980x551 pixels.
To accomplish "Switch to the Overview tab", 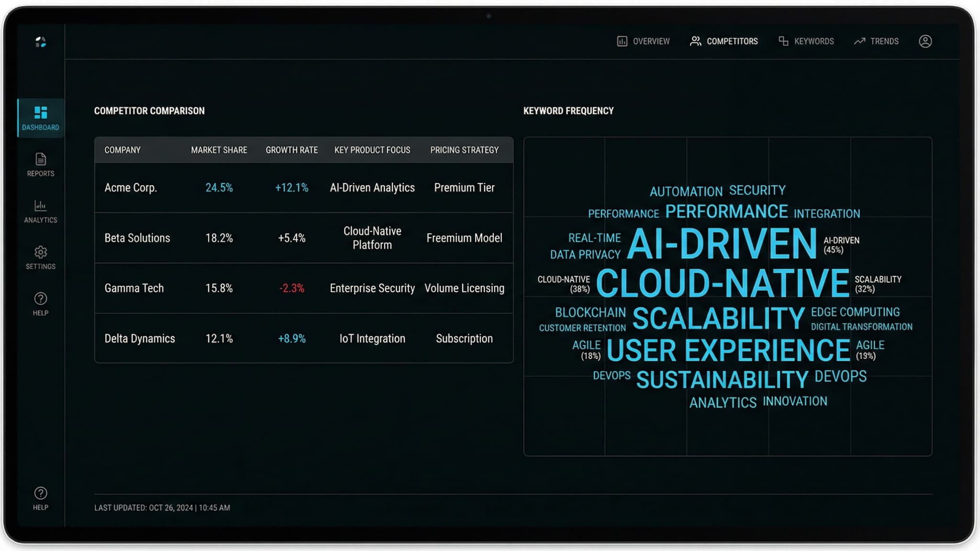I will 651,41.
